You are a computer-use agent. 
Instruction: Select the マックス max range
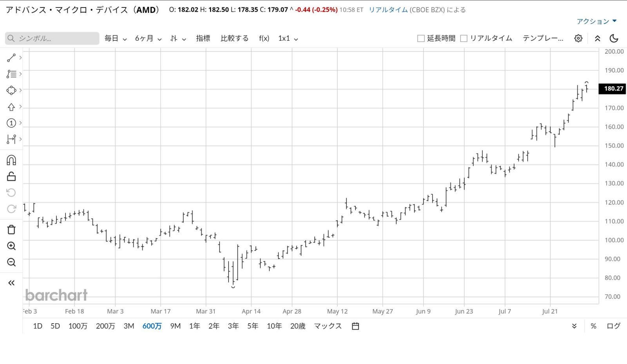tap(328, 326)
